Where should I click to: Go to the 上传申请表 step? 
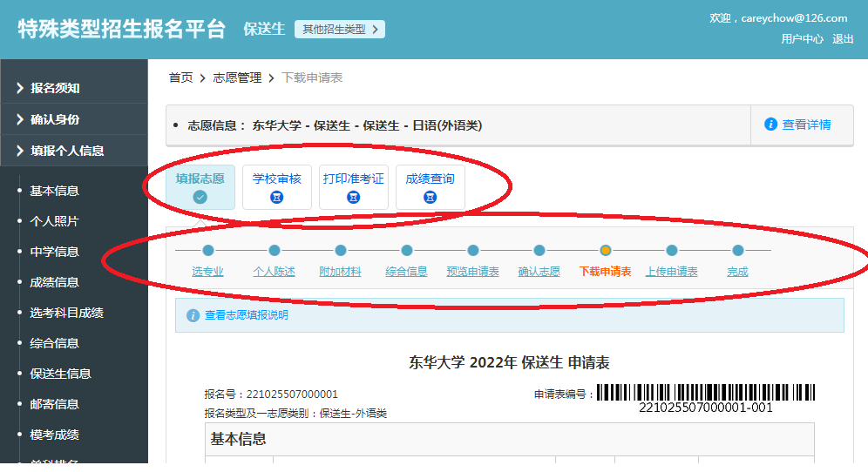pos(671,272)
